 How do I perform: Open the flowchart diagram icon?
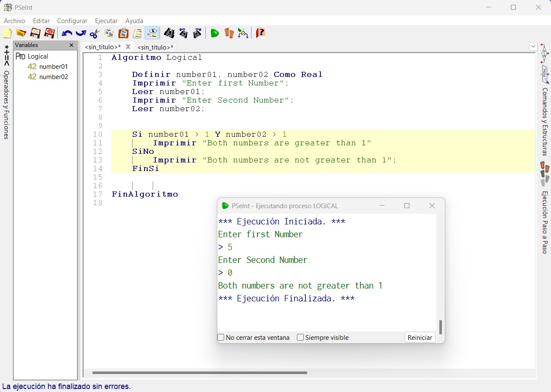[x=243, y=33]
